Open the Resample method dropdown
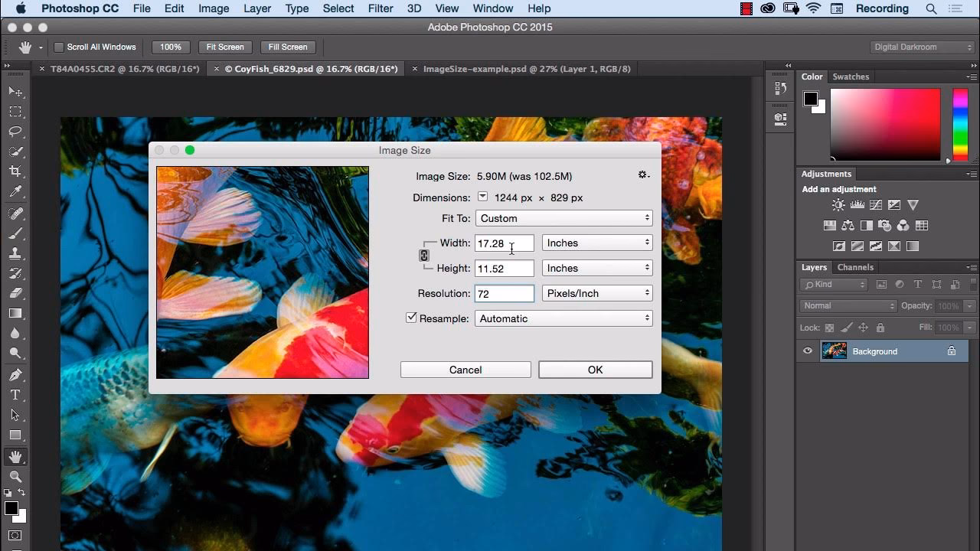Viewport: 980px width, 551px height. pyautogui.click(x=563, y=318)
